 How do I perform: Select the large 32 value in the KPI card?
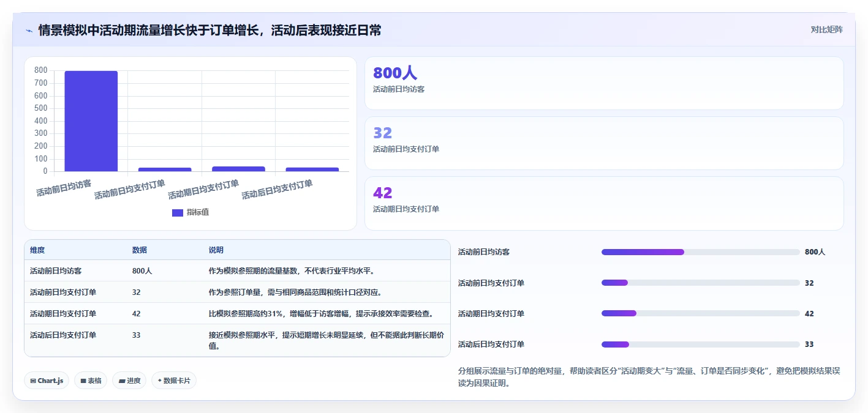[382, 133]
